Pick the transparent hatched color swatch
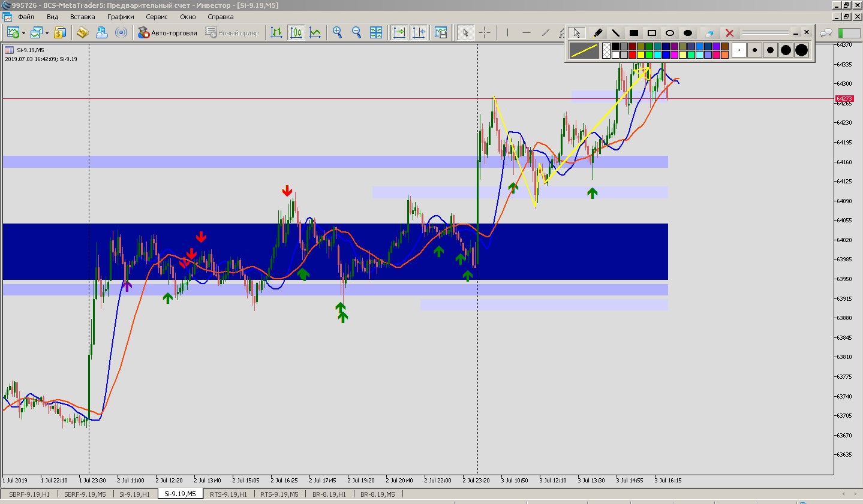The width and height of the screenshot is (863, 504). coord(606,51)
